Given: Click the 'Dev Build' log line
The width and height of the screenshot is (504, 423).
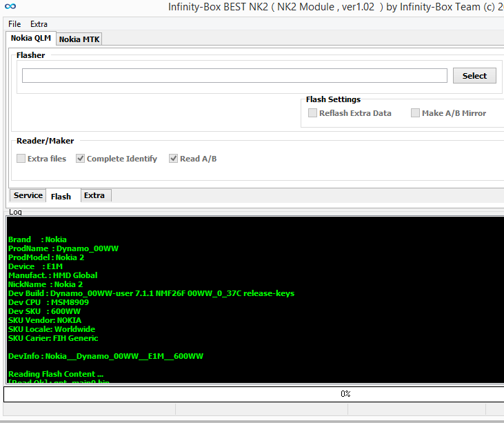Looking at the screenshot, I should [x=151, y=294].
